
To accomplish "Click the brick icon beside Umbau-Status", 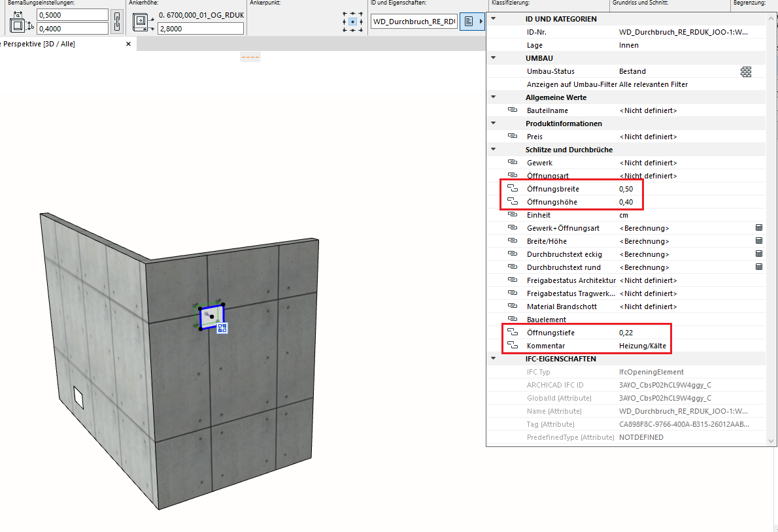I will click(x=746, y=71).
